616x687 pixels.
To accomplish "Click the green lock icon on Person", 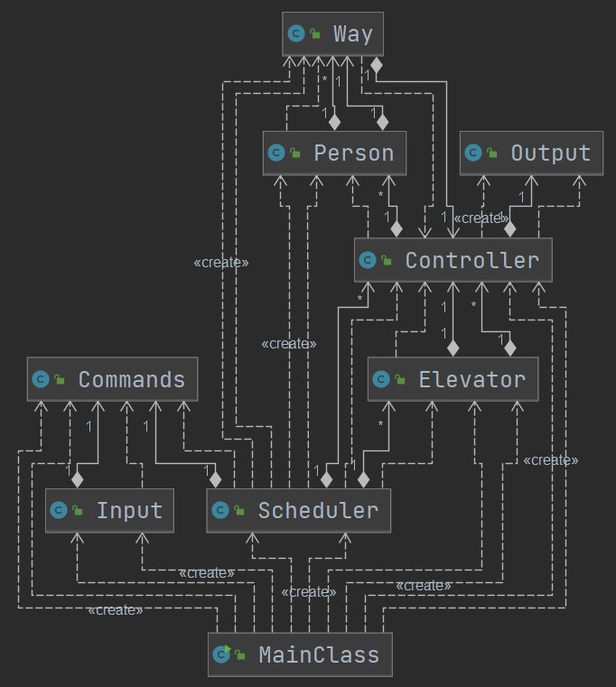I will (295, 153).
